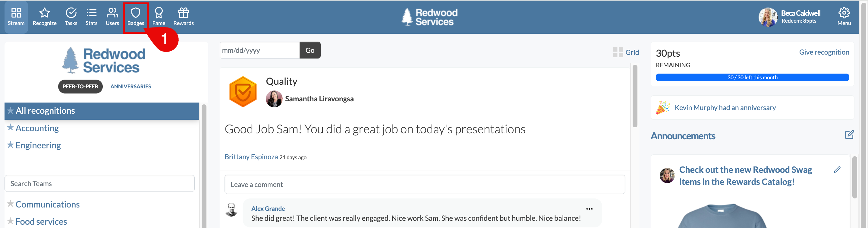The image size is (868, 228).
Task: Select the Peer-to-Peer tab
Action: [x=80, y=87]
